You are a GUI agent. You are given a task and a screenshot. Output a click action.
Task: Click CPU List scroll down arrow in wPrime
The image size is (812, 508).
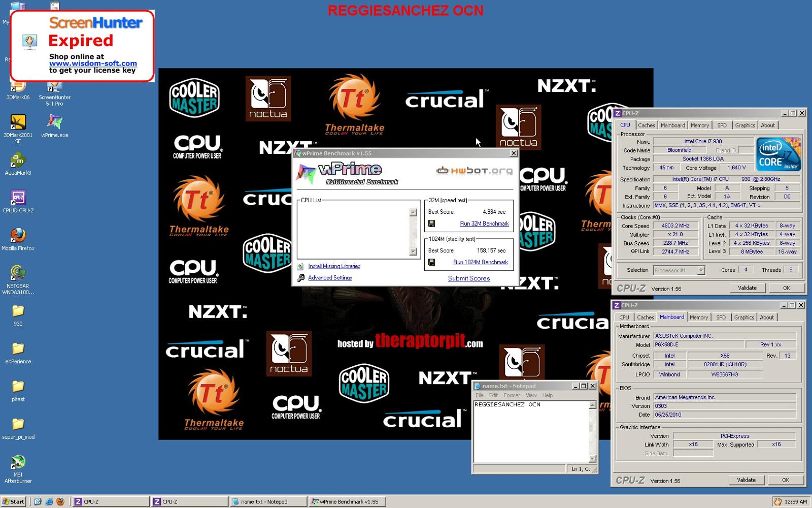pos(413,251)
